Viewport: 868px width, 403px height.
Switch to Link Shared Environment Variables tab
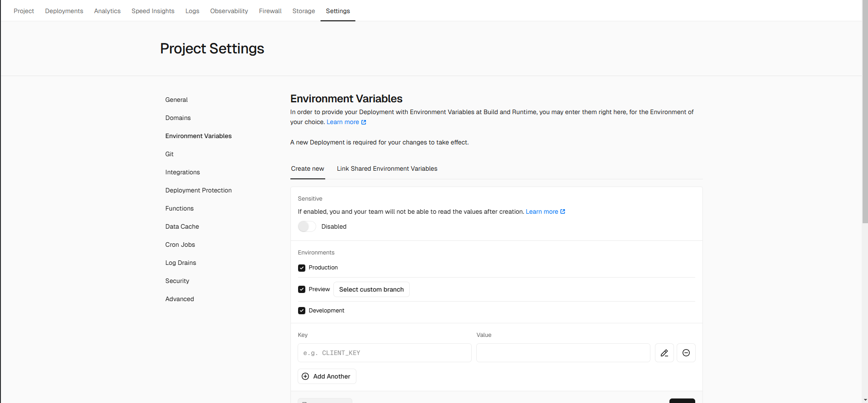click(387, 168)
